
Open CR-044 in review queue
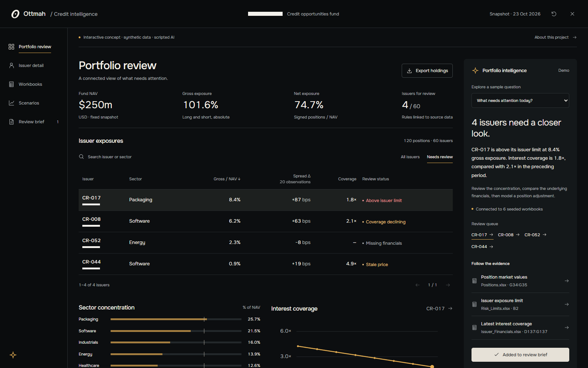pos(482,247)
